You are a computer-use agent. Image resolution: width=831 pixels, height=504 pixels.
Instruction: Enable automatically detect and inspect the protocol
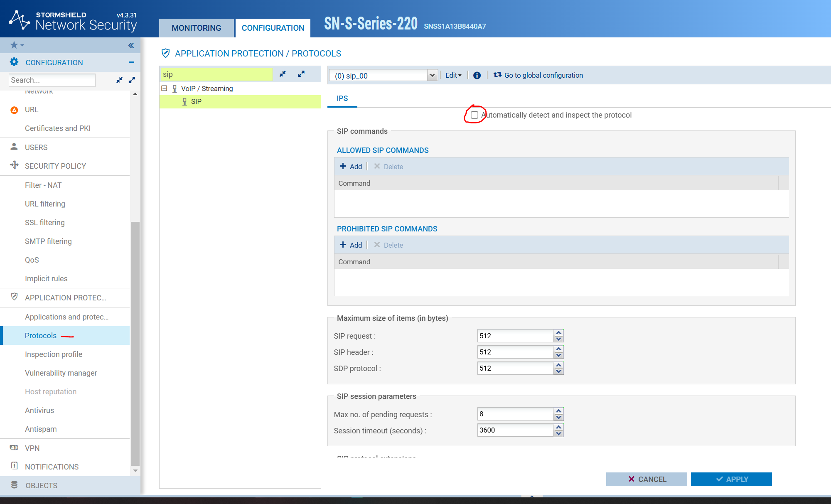coord(475,115)
